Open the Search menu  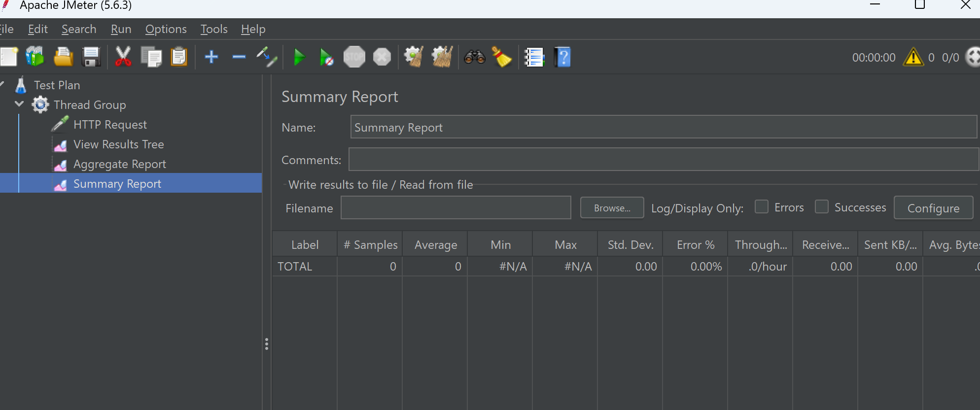pos(79,29)
